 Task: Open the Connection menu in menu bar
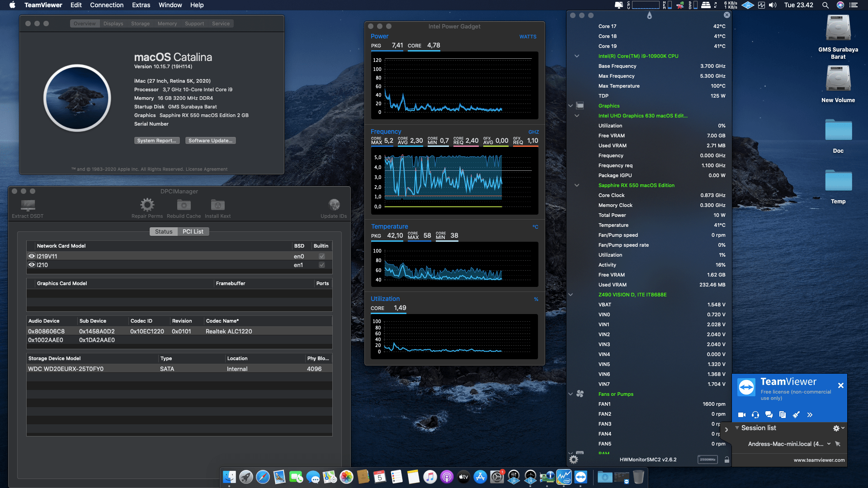click(107, 5)
